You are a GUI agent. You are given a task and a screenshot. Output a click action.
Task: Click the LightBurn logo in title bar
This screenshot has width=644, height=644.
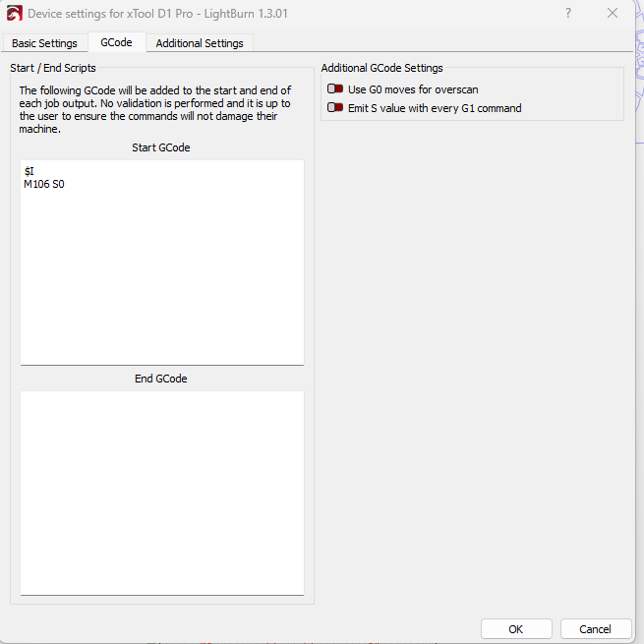(15, 13)
